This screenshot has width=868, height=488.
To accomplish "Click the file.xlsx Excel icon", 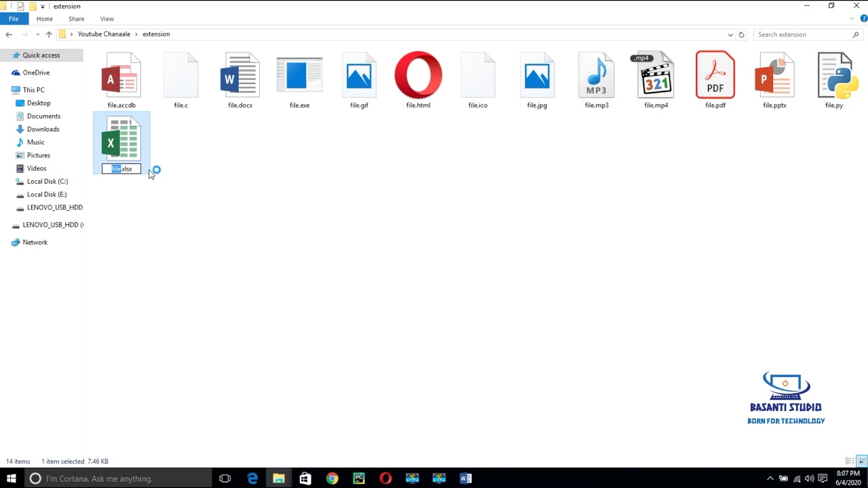I will [121, 138].
